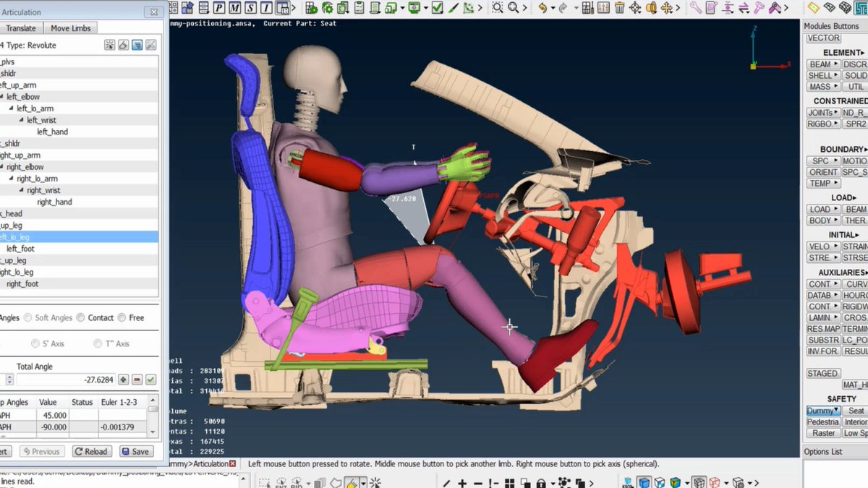Select right_hand in the limb tree
Screen dimensions: 868x488
point(54,202)
